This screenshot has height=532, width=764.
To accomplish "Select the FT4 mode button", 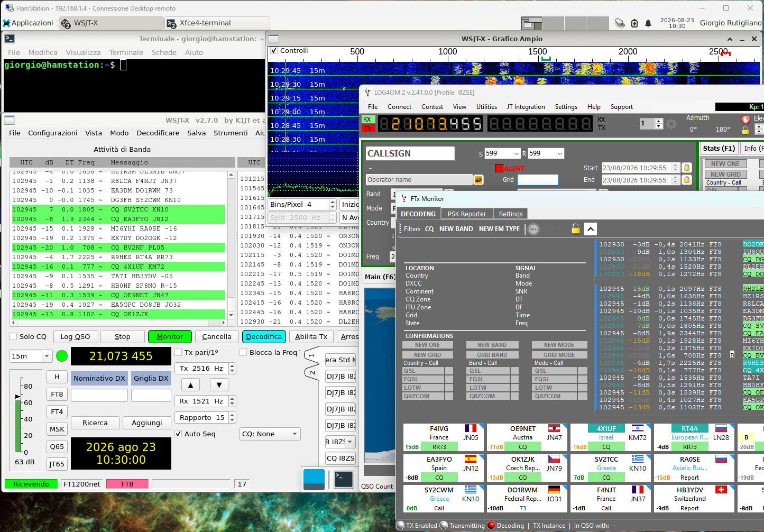I will point(57,411).
